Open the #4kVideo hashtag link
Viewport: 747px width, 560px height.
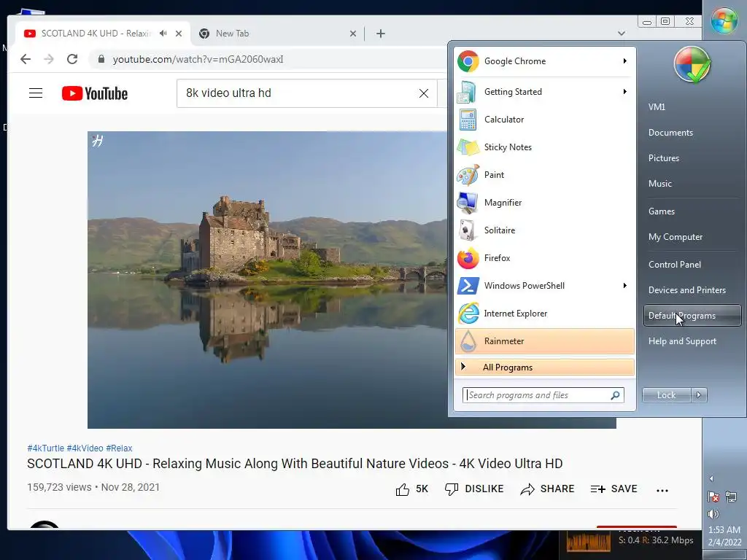tap(85, 448)
